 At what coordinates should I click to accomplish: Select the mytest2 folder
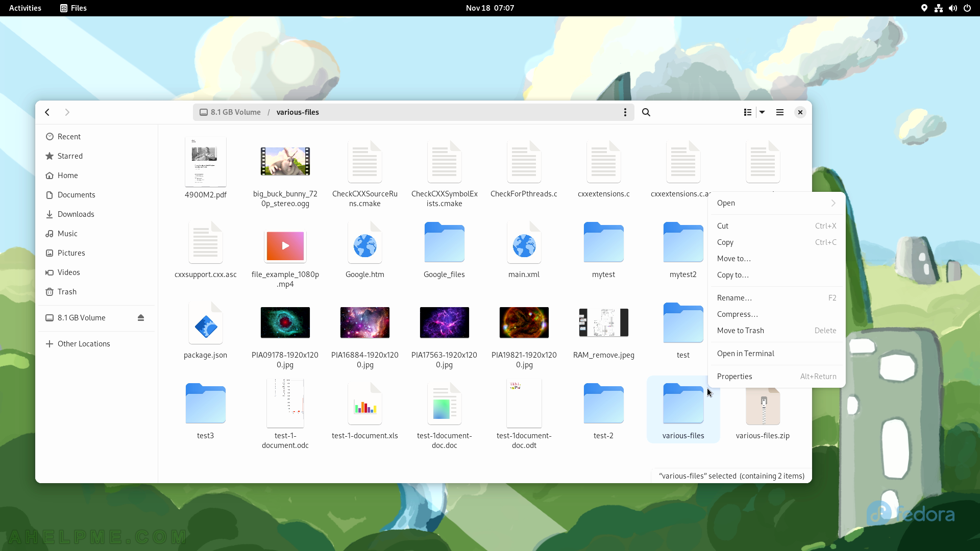tap(683, 242)
